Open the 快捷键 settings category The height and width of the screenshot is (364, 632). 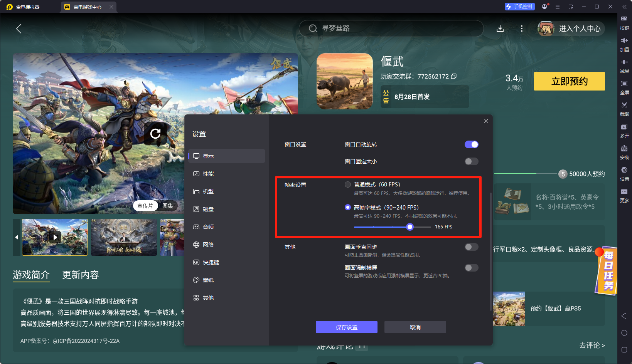[x=227, y=262]
